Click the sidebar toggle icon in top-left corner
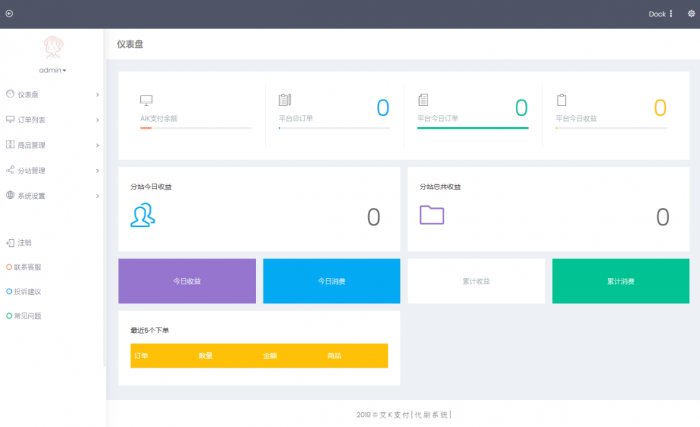This screenshot has width=700, height=427. pos(10,13)
